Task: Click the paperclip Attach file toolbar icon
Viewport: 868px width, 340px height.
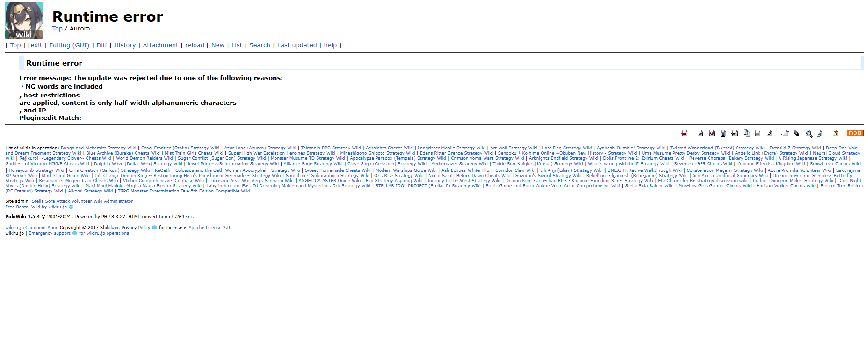Action: pyautogui.click(x=735, y=133)
